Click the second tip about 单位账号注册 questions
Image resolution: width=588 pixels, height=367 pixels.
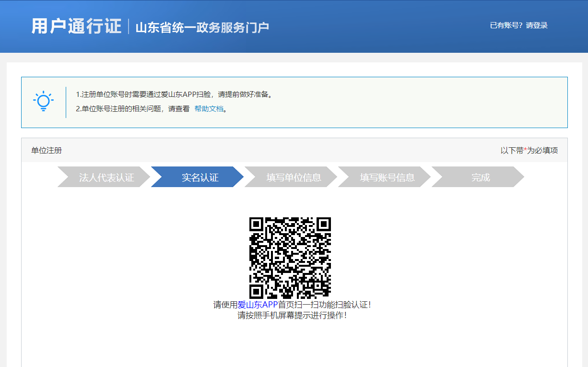[133, 109]
